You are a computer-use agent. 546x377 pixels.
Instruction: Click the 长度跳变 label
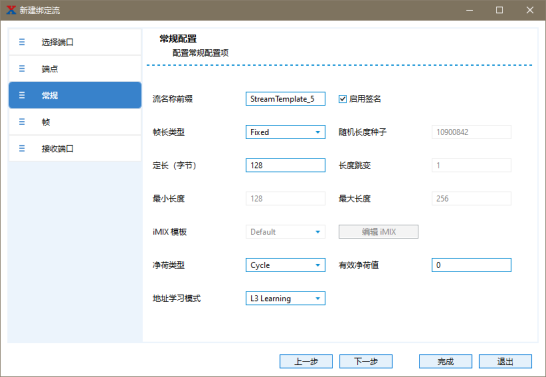pyautogui.click(x=354, y=165)
